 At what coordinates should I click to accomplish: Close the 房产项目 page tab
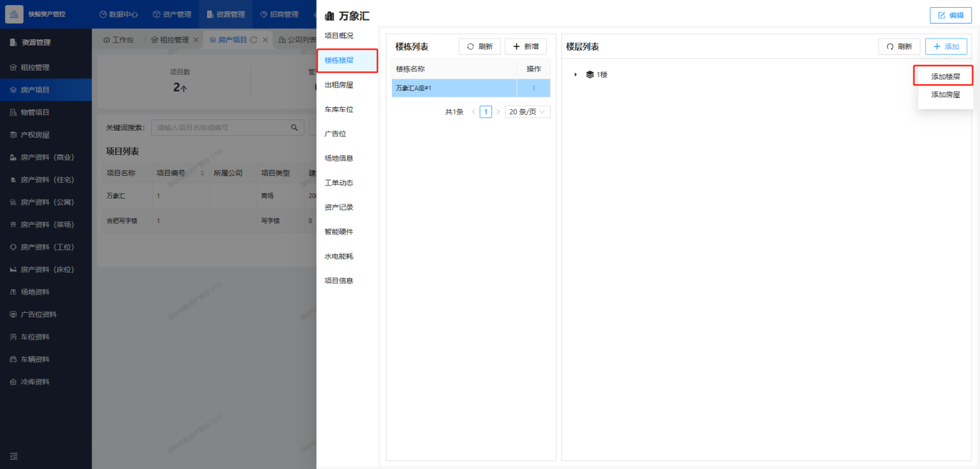pyautogui.click(x=265, y=40)
